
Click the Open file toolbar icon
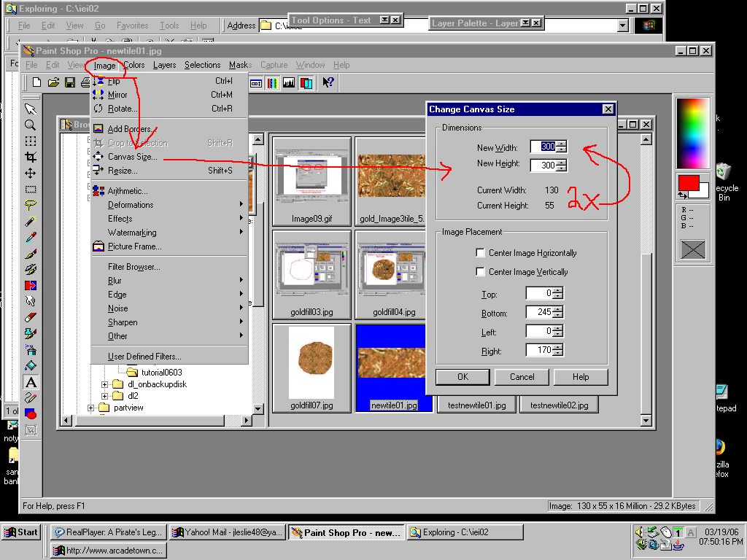[53, 82]
